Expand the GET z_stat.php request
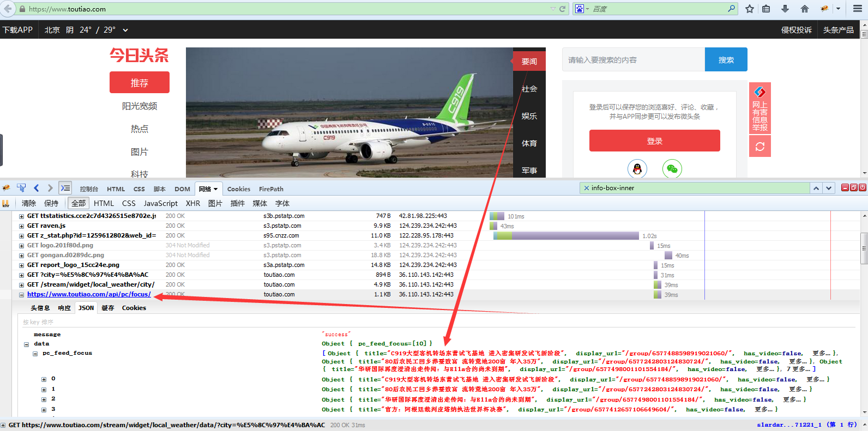This screenshot has height=431, width=868. [21, 236]
